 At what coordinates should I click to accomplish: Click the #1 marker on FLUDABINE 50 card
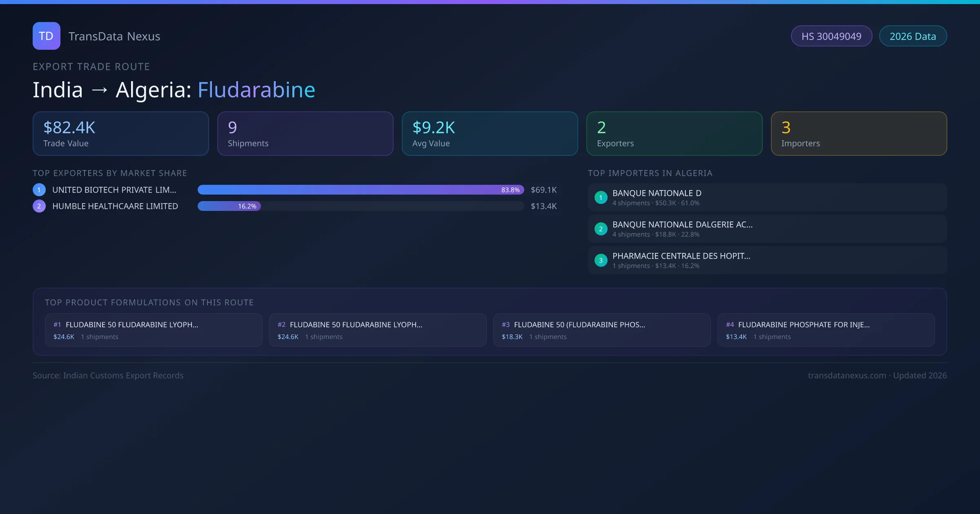point(57,325)
